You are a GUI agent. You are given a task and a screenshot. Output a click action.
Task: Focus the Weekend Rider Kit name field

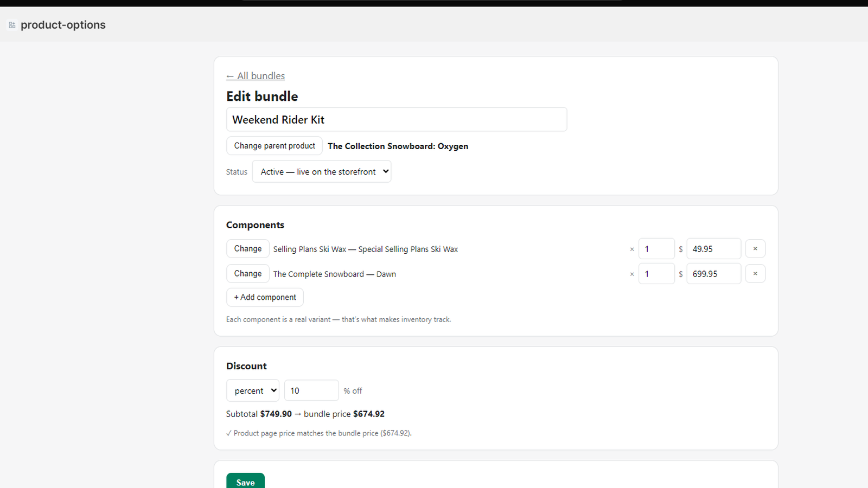(397, 119)
